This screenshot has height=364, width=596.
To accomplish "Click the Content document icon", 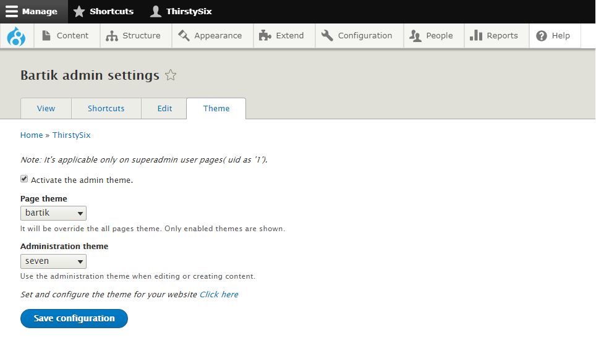I will 46,35.
